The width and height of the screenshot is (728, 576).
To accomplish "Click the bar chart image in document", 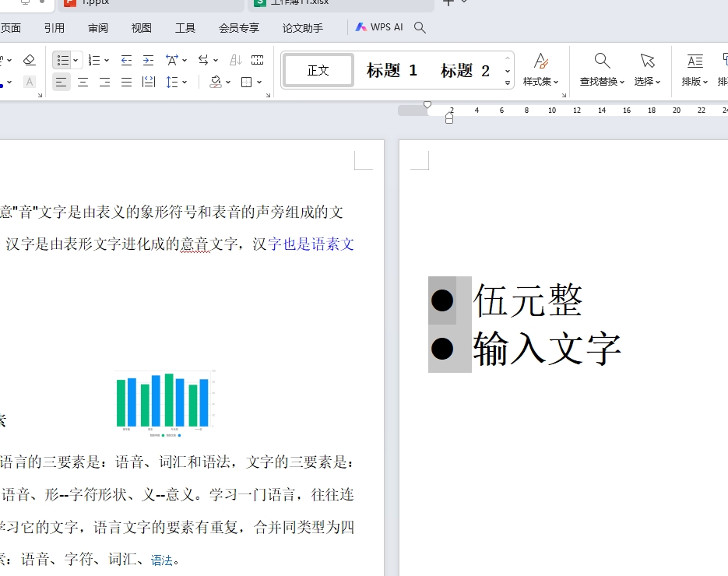I will pyautogui.click(x=165, y=403).
